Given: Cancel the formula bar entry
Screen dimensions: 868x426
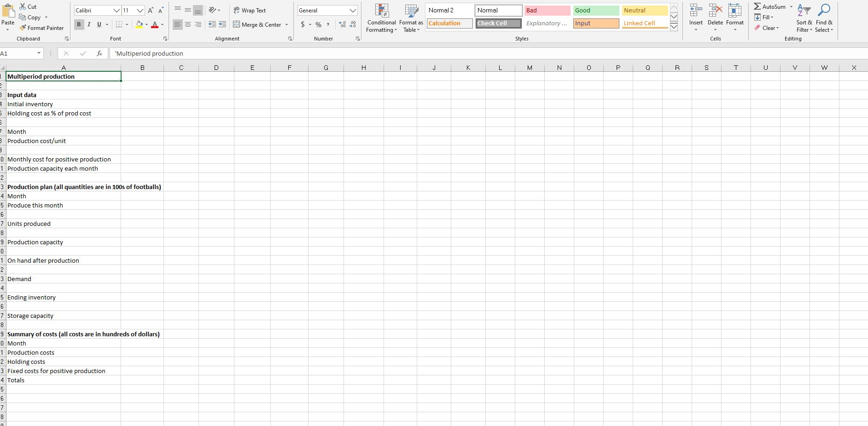Looking at the screenshot, I should 66,53.
